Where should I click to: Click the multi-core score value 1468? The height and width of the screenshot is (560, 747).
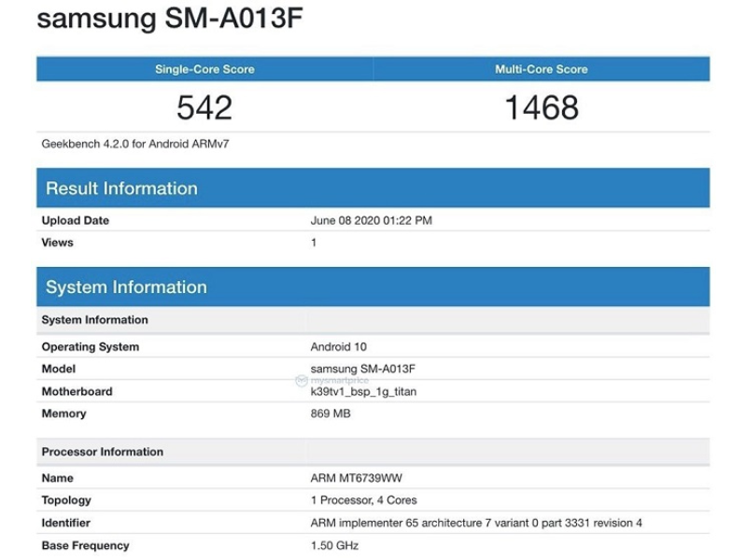542,107
